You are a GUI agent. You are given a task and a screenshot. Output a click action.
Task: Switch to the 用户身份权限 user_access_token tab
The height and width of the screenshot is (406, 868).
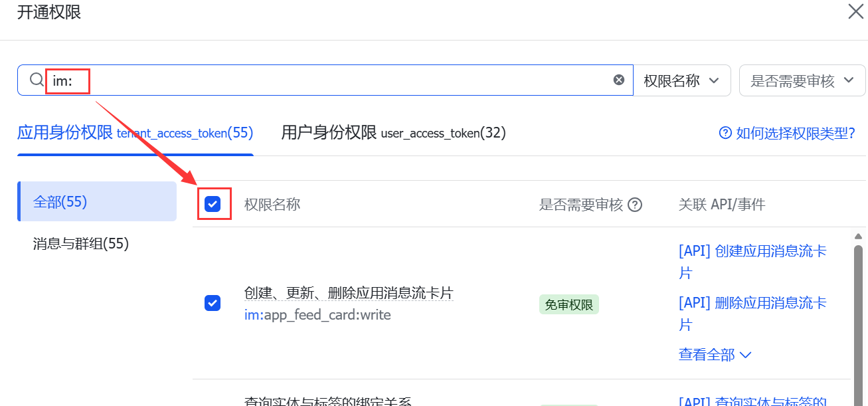393,133
